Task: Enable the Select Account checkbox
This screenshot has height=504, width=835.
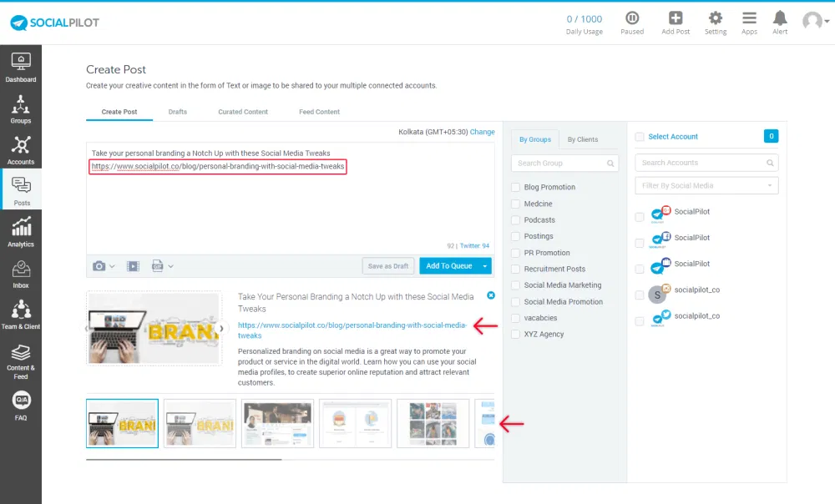Action: (x=640, y=137)
